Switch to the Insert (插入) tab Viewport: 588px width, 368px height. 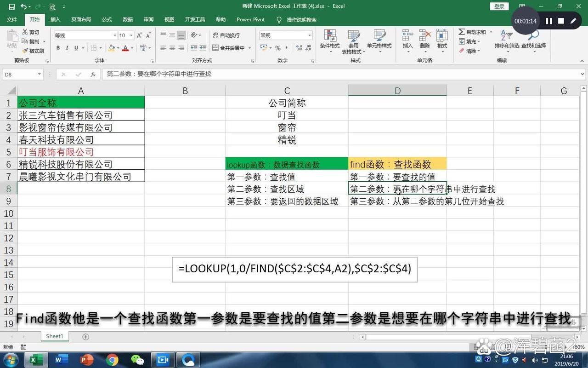[x=55, y=20]
